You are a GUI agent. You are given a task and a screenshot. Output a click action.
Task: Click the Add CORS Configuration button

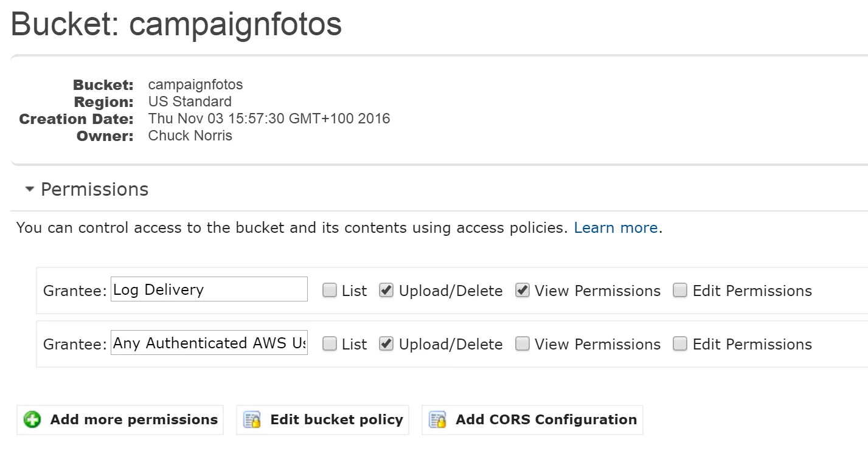pyautogui.click(x=546, y=420)
